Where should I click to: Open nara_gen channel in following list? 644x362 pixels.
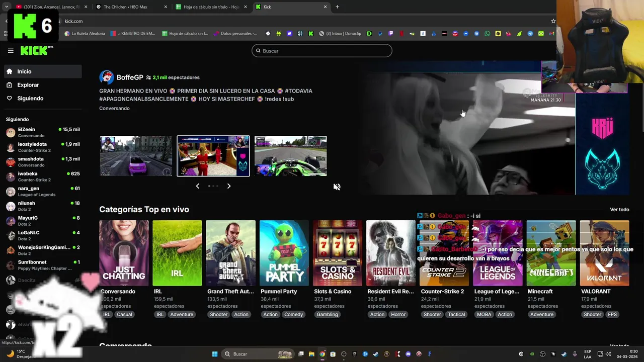click(x=43, y=192)
